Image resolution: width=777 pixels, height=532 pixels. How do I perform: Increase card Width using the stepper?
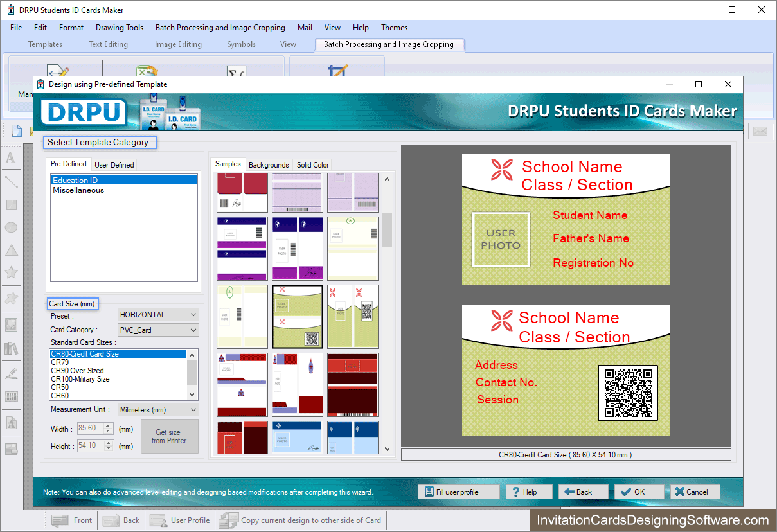[x=107, y=425]
